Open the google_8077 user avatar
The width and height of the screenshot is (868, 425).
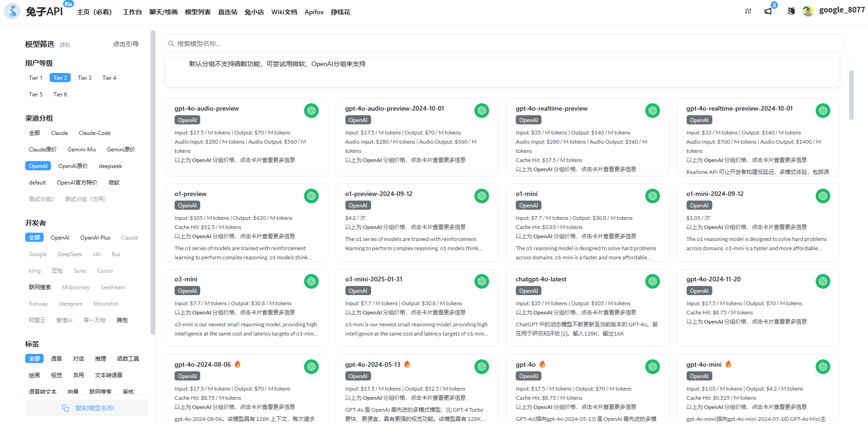(808, 11)
